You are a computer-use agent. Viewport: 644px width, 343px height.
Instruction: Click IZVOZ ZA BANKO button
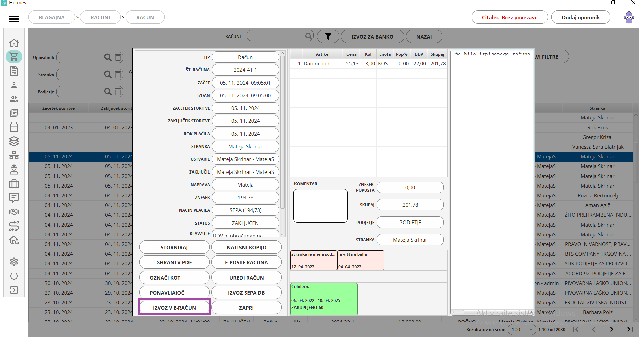[372, 37]
